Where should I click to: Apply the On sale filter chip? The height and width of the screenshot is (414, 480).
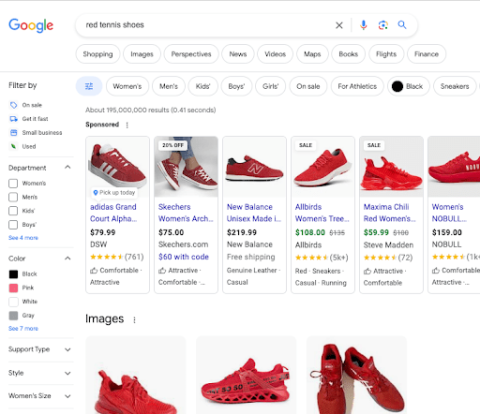(x=308, y=86)
